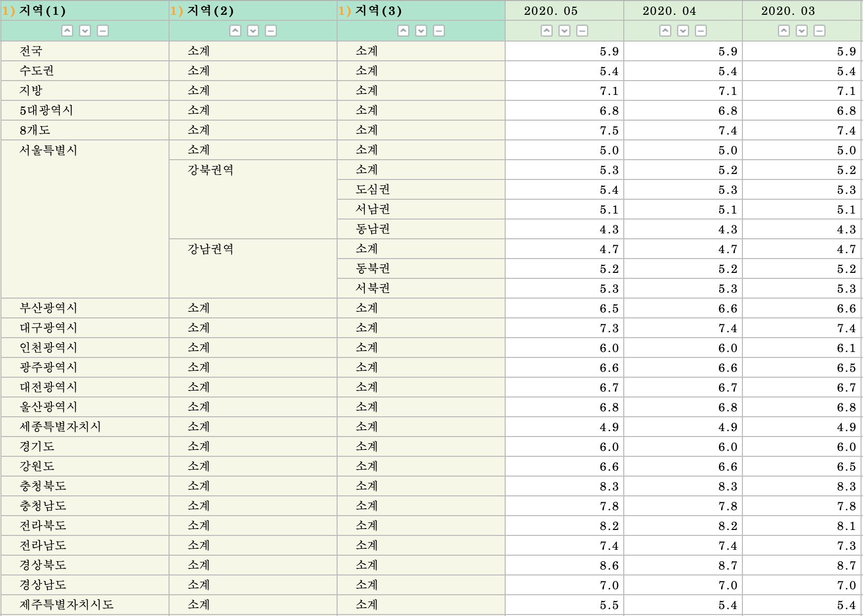Sort 지역(1) column descending with down arrow
This screenshot has height=616, width=863.
point(85,31)
